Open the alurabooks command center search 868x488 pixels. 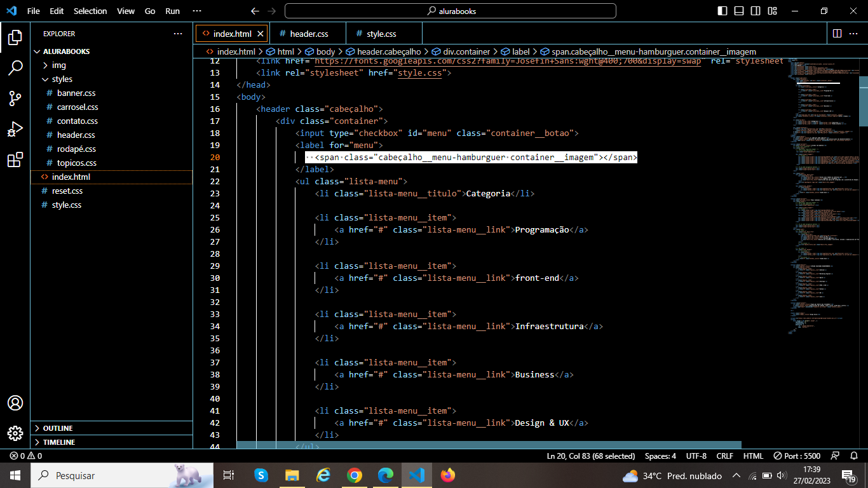click(x=451, y=11)
